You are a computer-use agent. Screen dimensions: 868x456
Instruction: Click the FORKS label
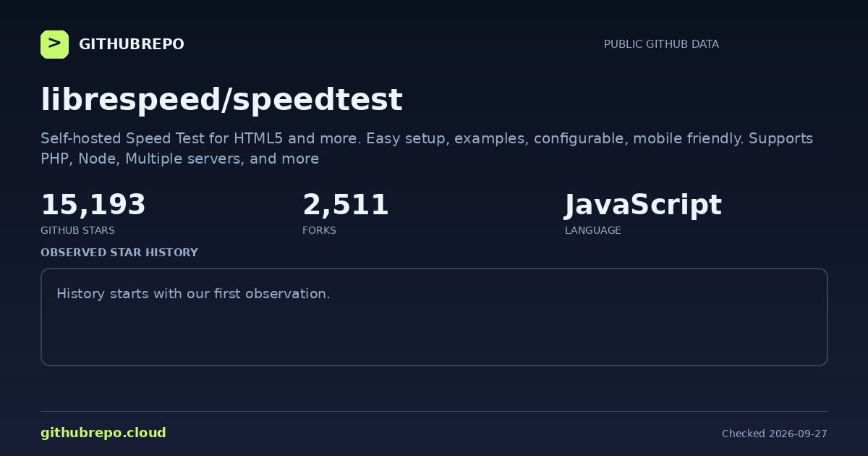(x=319, y=230)
